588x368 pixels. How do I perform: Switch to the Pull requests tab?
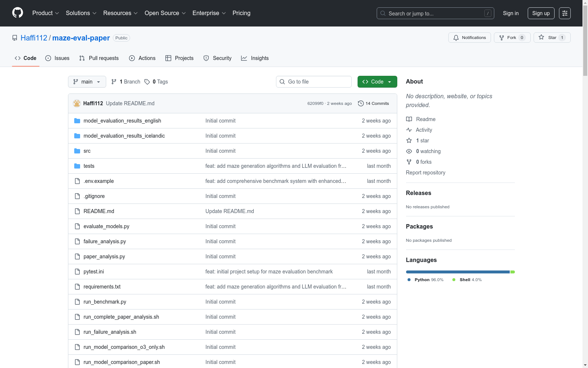click(99, 58)
